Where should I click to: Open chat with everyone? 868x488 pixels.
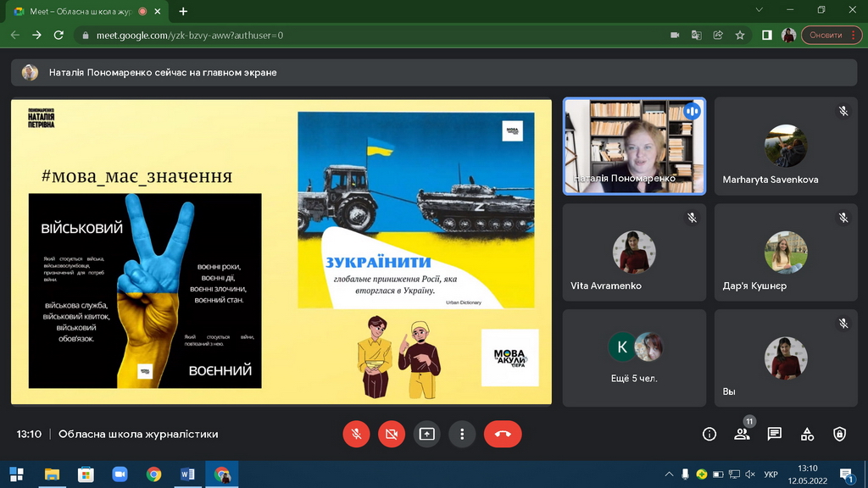pos(775,435)
